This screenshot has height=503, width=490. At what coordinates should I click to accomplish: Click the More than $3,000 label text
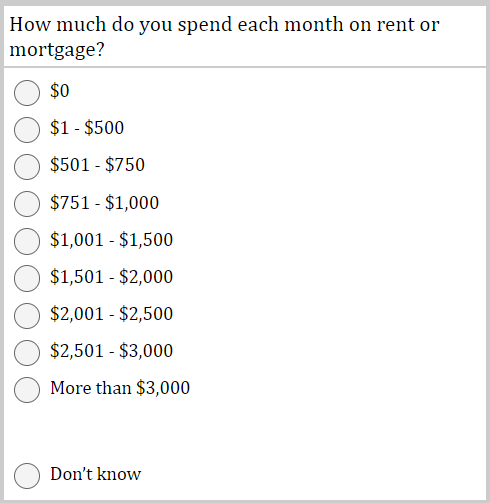click(120, 388)
